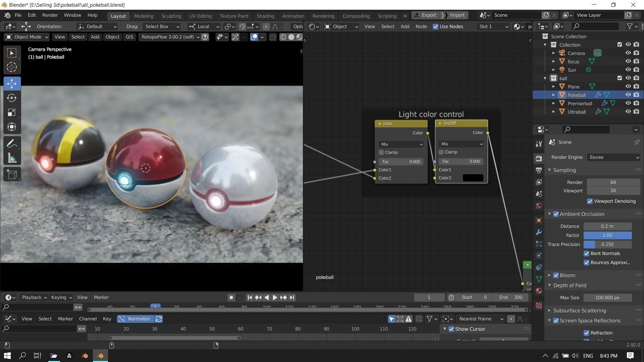The image size is (644, 362).
Task: Activate the 3D Cursor tool
Action: pos(12,67)
